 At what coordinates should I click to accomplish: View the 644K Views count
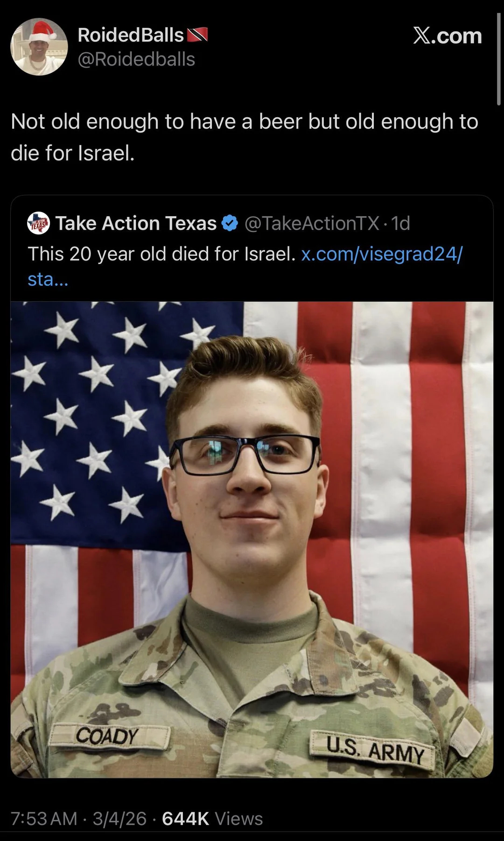pyautogui.click(x=212, y=819)
